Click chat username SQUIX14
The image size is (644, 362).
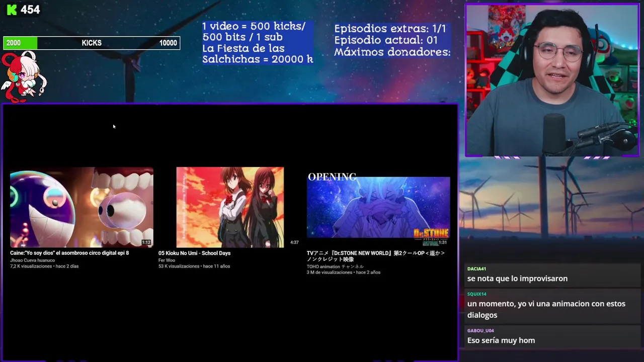point(476,294)
